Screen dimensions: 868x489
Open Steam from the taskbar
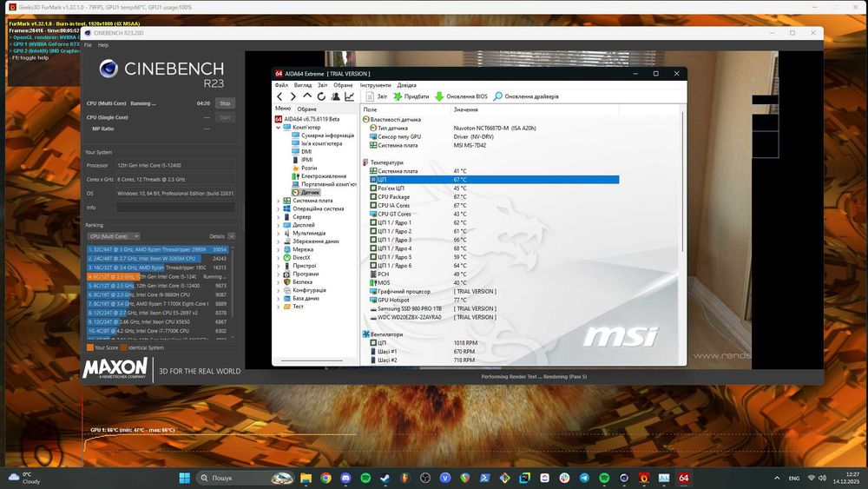point(385,478)
